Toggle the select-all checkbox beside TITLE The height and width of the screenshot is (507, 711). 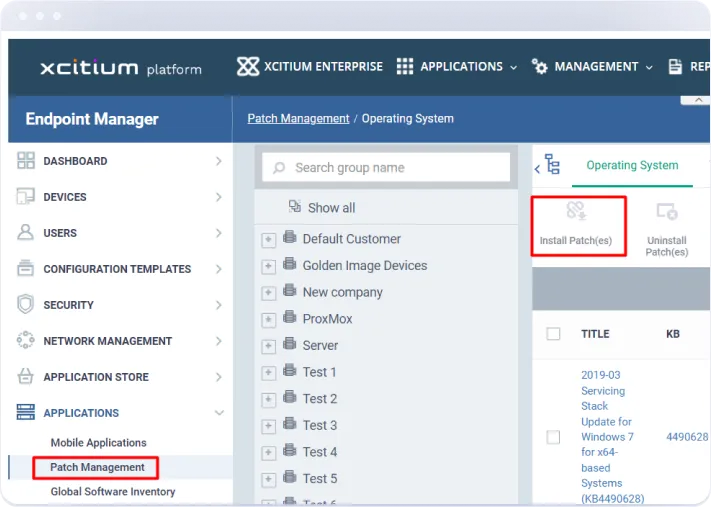(553, 334)
